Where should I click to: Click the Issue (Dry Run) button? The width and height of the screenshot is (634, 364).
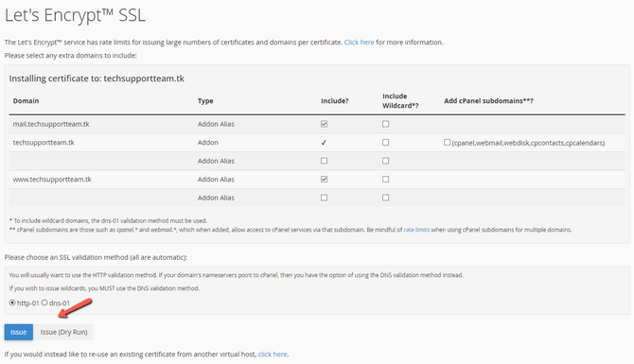pyautogui.click(x=63, y=332)
